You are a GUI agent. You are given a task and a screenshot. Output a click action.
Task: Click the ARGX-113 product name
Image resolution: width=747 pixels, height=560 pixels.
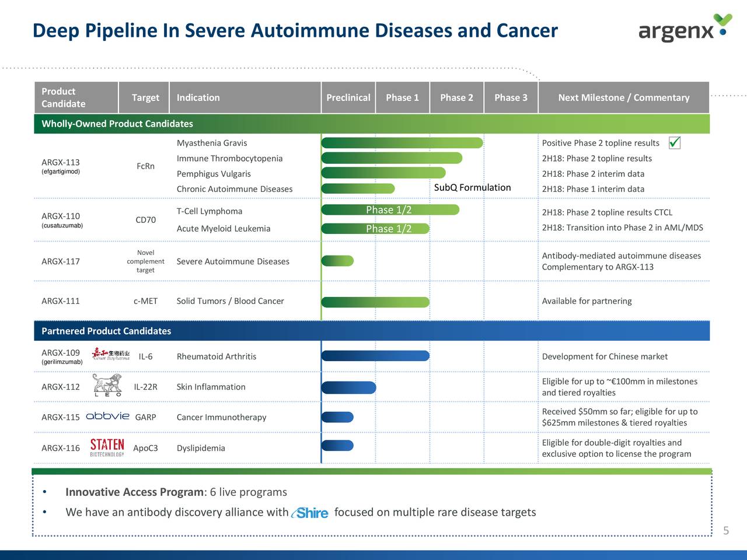pos(61,162)
